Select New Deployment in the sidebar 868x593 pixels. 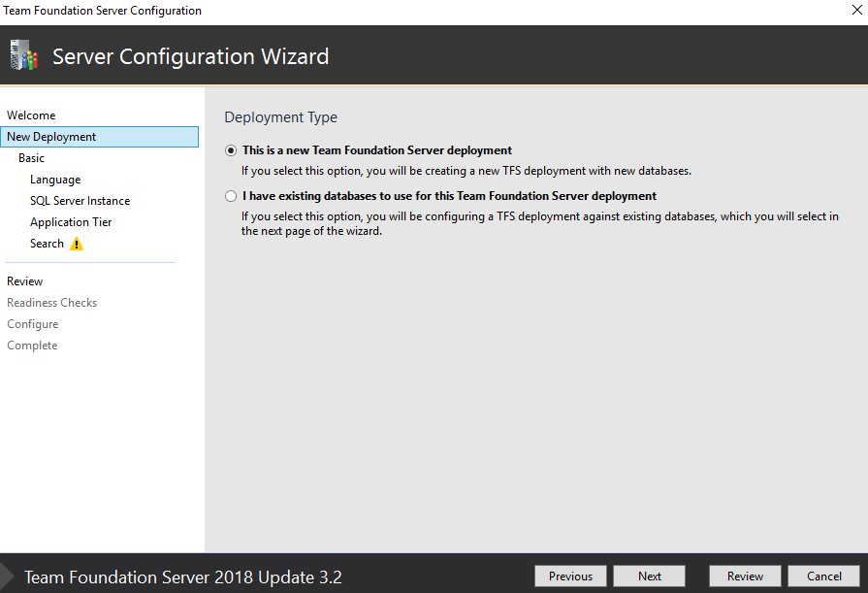click(51, 137)
